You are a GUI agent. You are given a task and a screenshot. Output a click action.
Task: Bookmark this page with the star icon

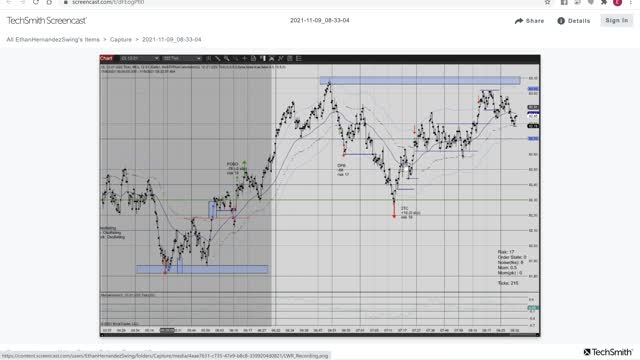(547, 2)
